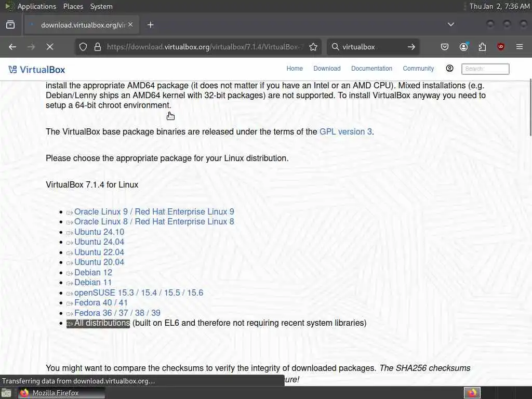The width and height of the screenshot is (532, 399).
Task: Click the forward navigation arrow
Action: tap(31, 47)
